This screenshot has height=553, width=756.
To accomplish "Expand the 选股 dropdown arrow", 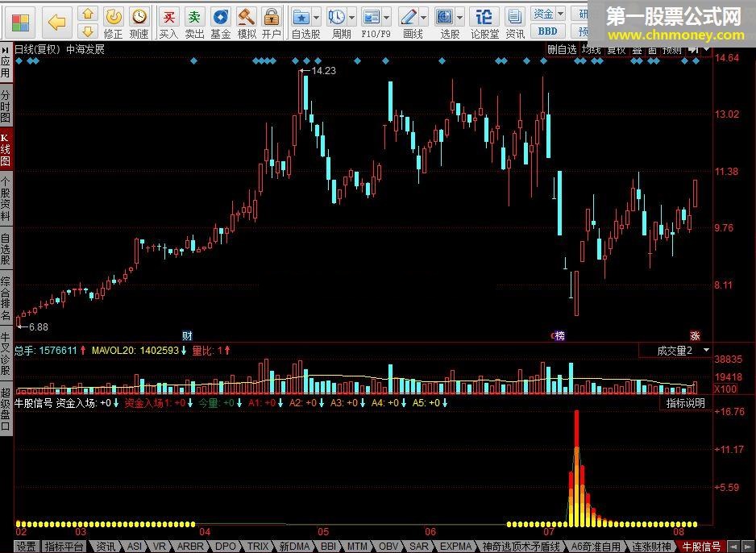I will 459,18.
